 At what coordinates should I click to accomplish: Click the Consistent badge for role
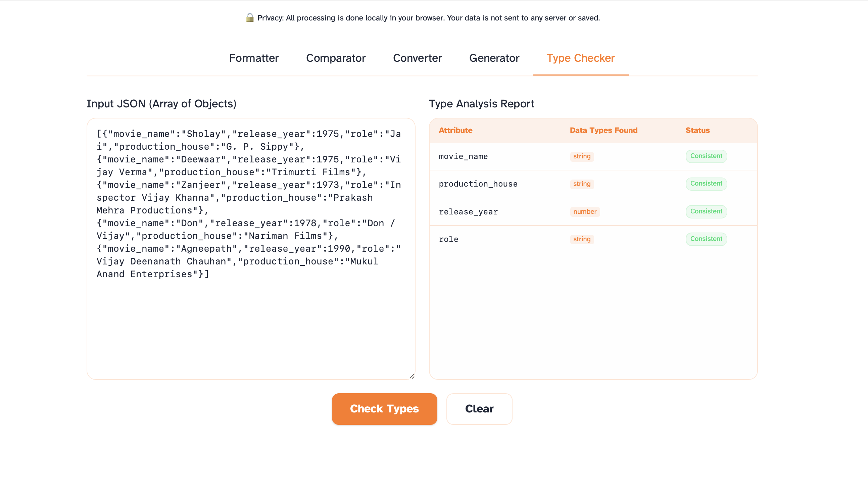706,239
